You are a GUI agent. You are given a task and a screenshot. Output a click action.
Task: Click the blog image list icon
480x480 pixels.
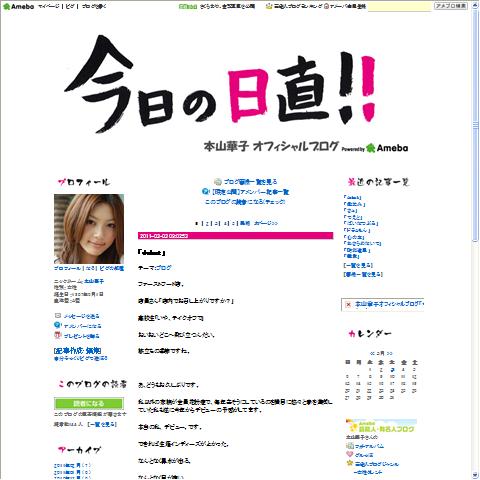point(218,182)
